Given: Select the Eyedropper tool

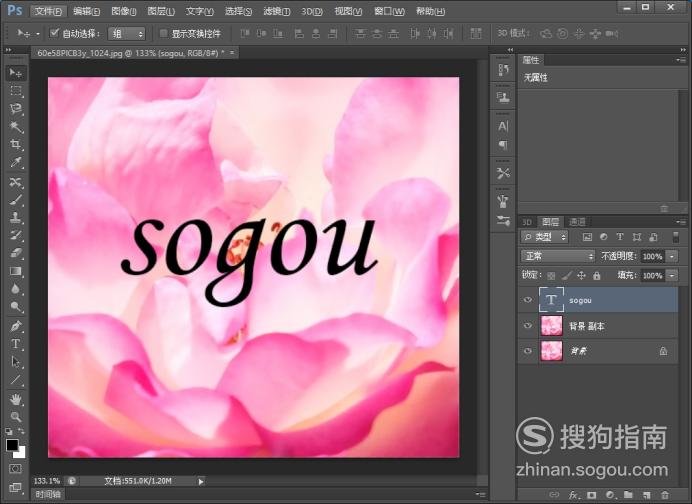Looking at the screenshot, I should point(16,162).
